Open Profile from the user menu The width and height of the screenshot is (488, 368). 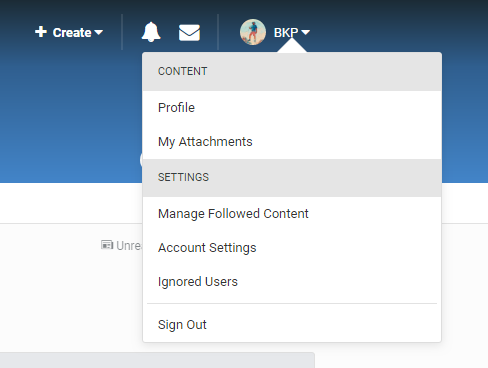292,108
